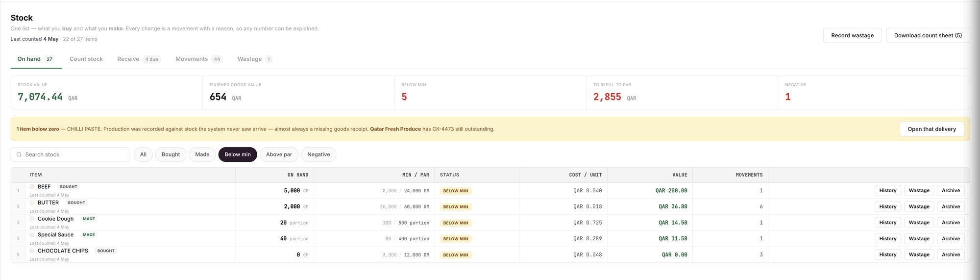The image size is (980, 280).
Task: Open the Receive tab with 4 due
Action: (x=139, y=59)
